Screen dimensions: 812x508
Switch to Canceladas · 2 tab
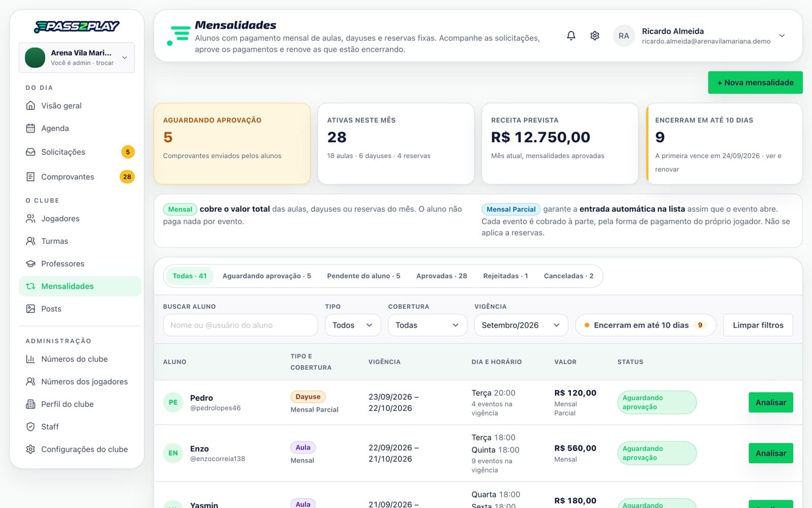click(x=568, y=276)
